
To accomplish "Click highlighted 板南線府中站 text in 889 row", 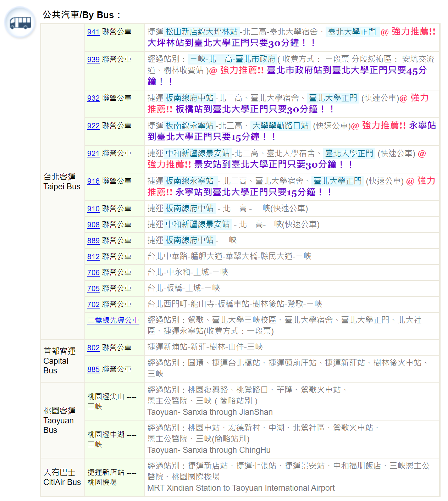I will [x=190, y=240].
